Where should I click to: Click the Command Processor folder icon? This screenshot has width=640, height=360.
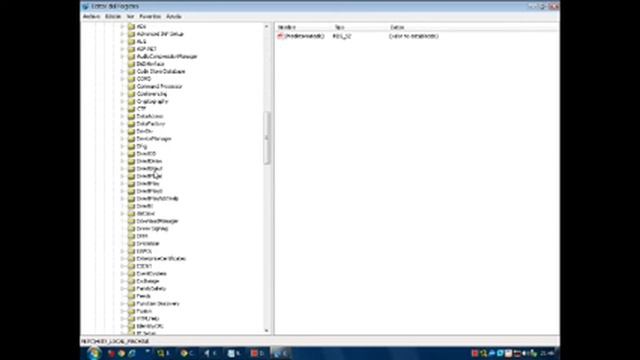pos(131,87)
